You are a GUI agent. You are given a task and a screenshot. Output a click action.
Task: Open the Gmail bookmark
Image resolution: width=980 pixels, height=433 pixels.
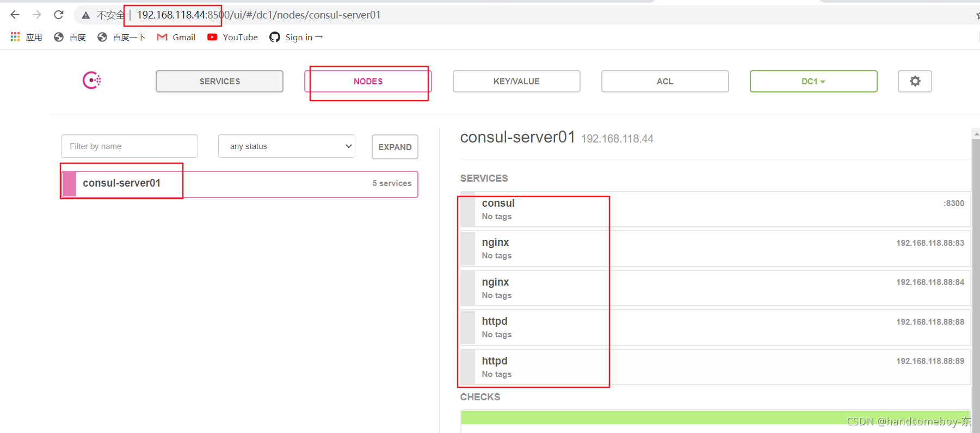[x=176, y=37]
